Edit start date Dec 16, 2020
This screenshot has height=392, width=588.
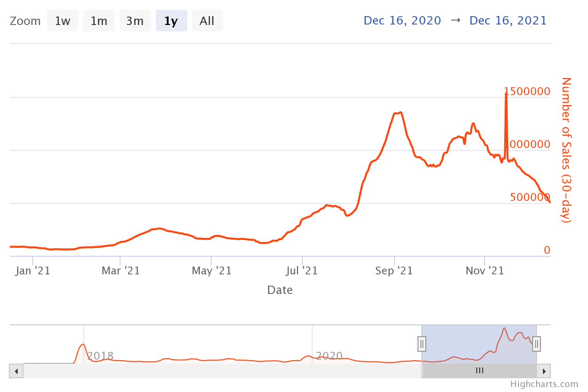click(402, 21)
